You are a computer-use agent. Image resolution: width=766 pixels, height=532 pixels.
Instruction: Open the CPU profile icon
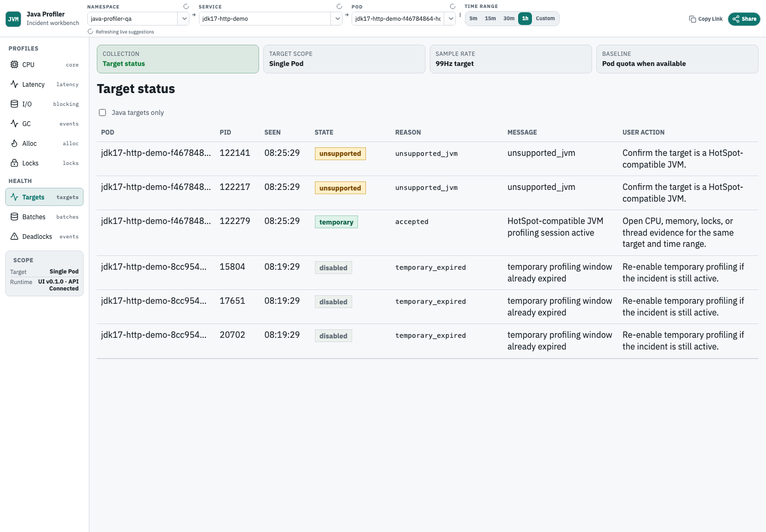14,64
